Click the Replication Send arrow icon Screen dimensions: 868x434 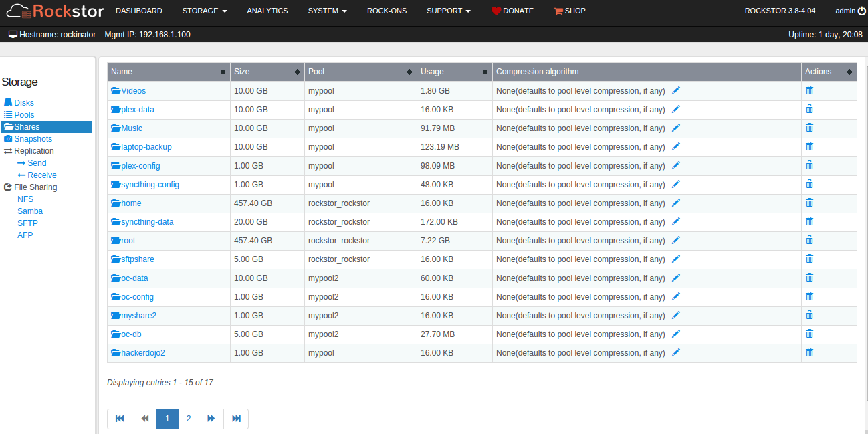pyautogui.click(x=23, y=162)
